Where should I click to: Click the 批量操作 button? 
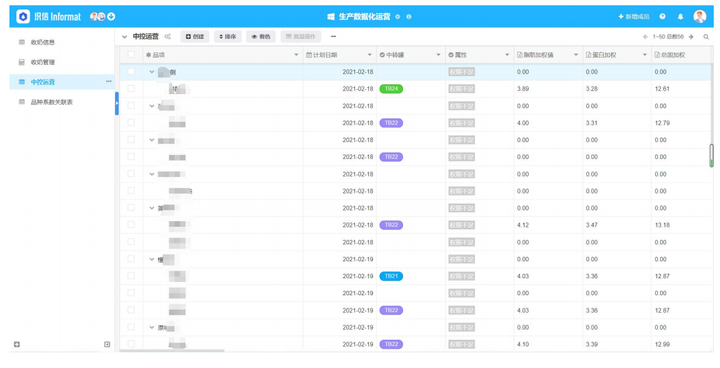point(301,37)
